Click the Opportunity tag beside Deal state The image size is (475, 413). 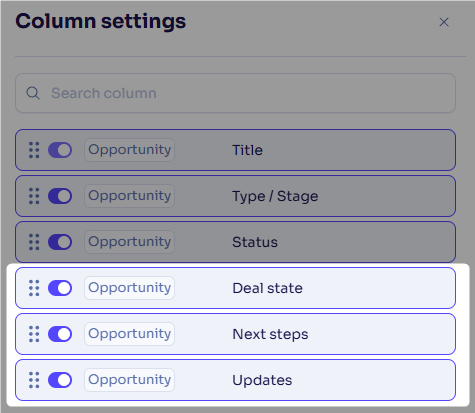(129, 288)
